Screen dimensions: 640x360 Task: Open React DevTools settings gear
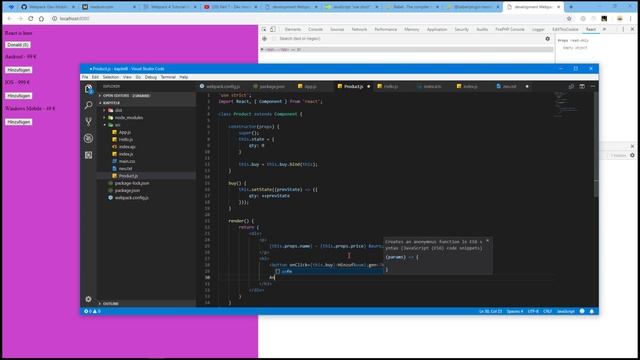(548, 39)
